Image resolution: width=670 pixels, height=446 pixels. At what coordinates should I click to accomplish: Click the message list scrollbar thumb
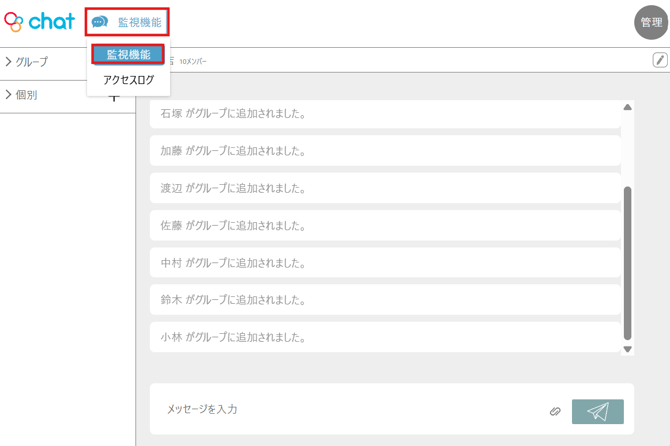627,260
